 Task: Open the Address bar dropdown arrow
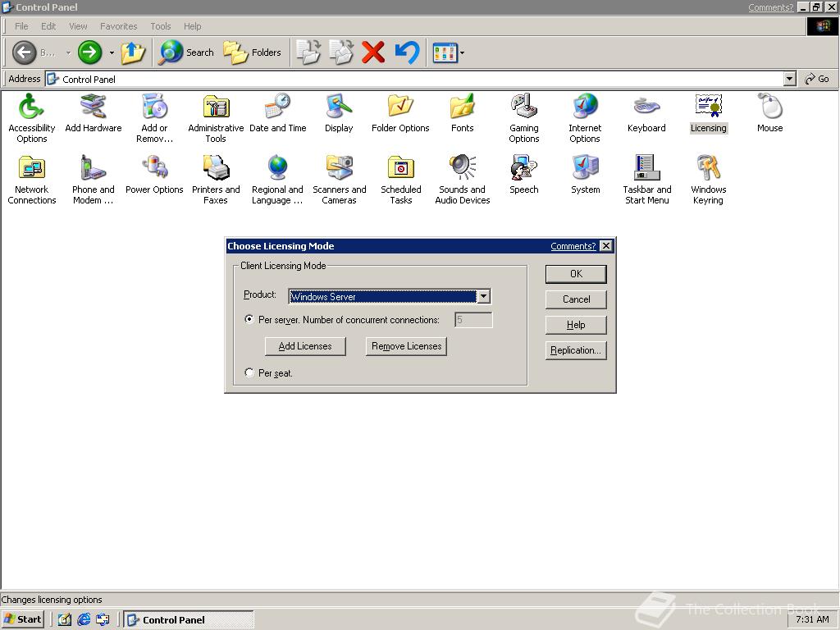(789, 79)
